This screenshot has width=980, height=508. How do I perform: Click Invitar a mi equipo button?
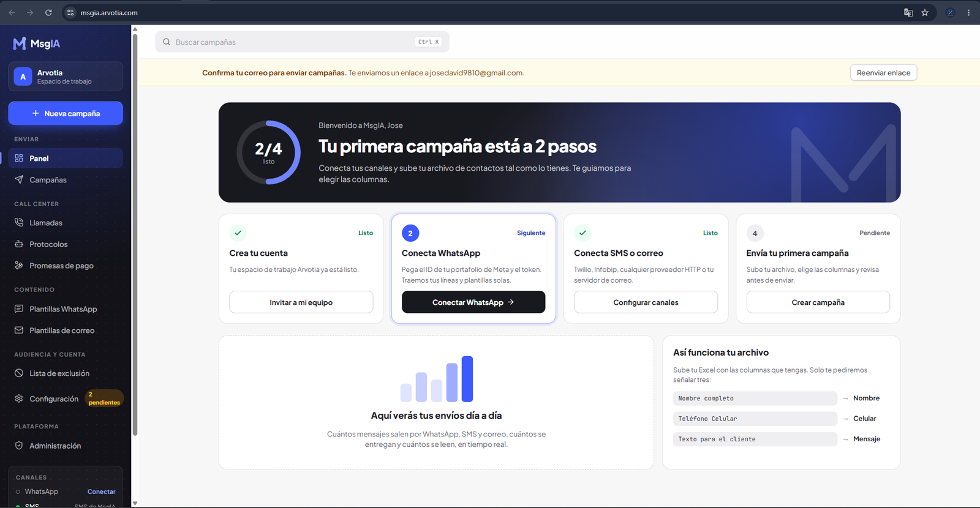pyautogui.click(x=301, y=302)
